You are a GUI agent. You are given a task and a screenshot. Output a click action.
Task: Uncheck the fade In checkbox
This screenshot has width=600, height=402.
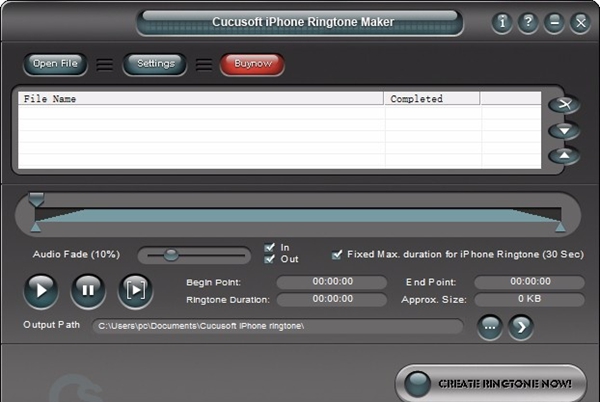pos(269,247)
